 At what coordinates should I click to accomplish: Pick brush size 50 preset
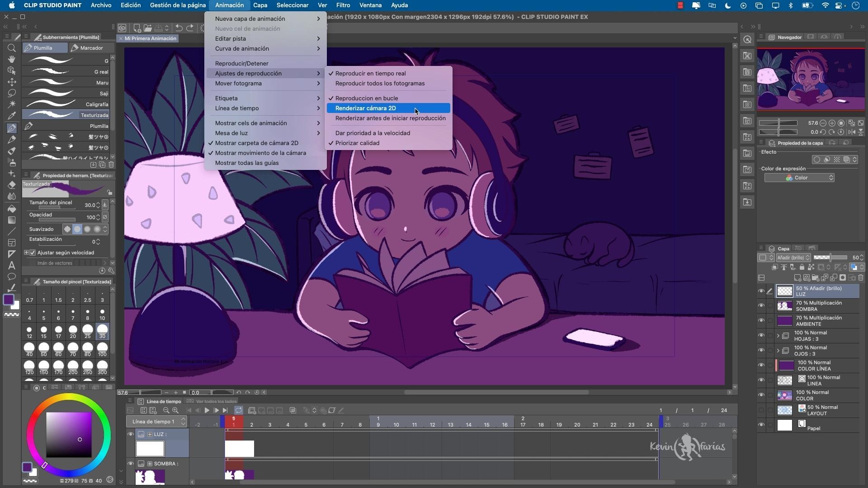(44, 349)
